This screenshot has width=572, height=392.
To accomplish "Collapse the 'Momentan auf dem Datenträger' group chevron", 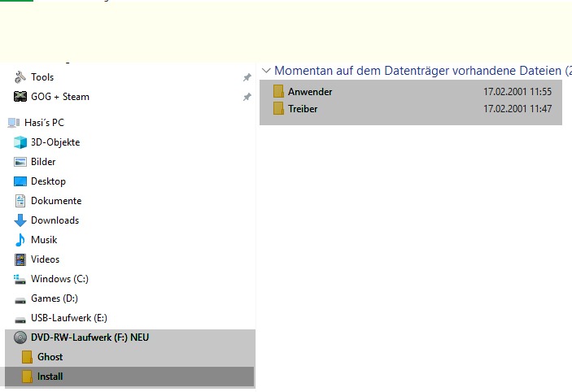I will pyautogui.click(x=266, y=71).
